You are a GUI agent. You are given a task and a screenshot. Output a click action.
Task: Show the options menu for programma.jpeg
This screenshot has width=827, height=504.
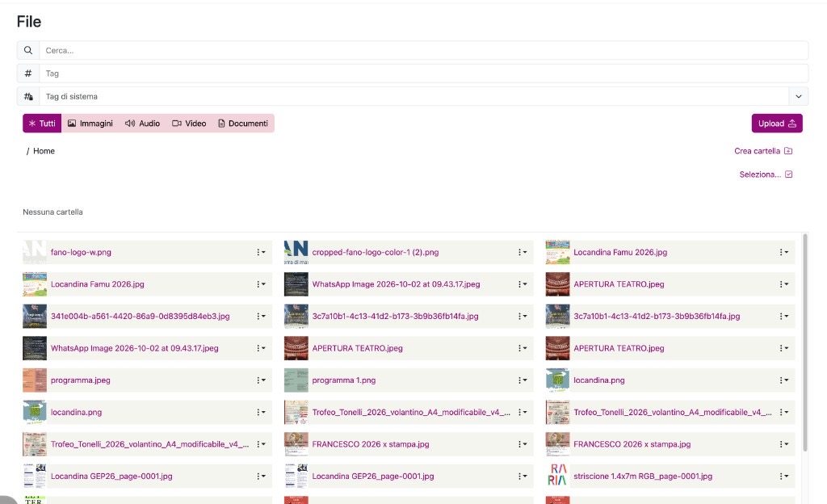point(261,380)
